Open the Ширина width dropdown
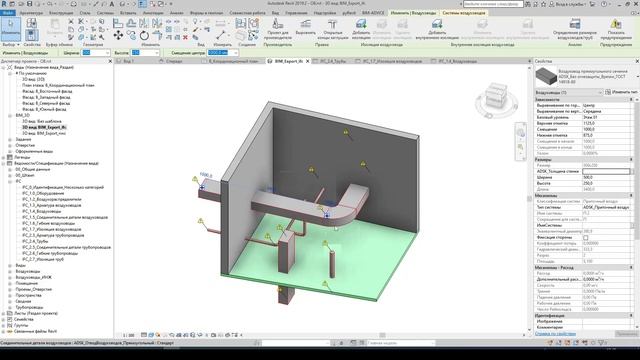This screenshot has width=640, height=360. [x=107, y=53]
